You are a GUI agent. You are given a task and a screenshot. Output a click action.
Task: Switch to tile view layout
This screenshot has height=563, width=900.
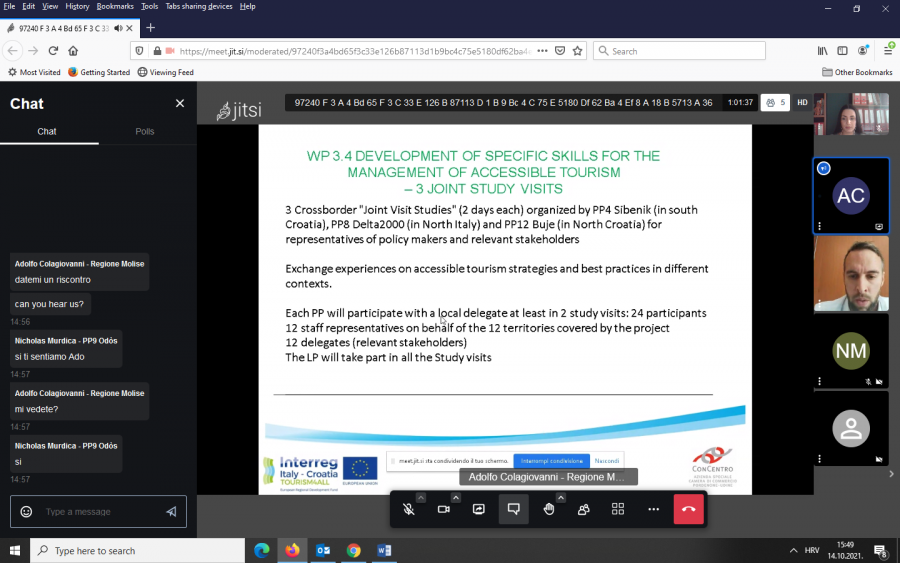click(618, 509)
